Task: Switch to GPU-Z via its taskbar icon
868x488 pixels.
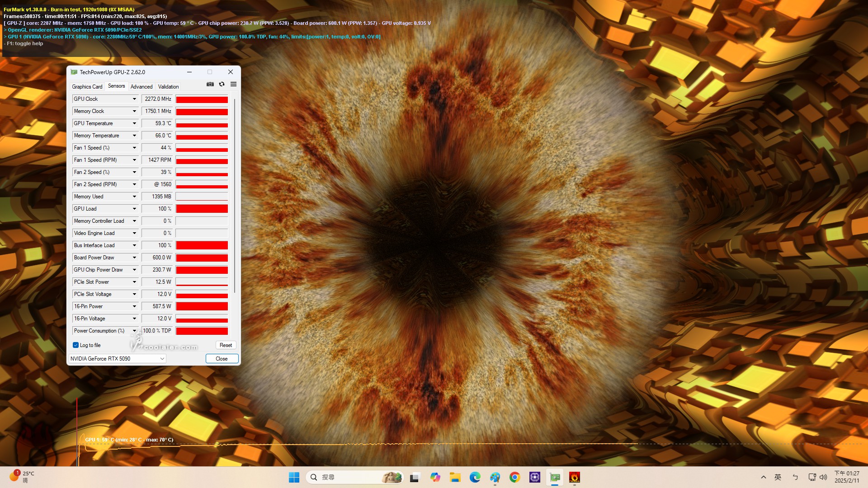Action: point(555,477)
